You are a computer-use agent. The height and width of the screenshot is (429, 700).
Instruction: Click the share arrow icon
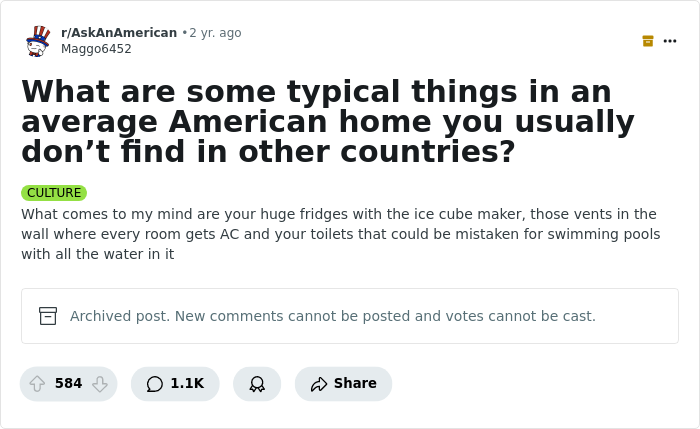click(319, 384)
